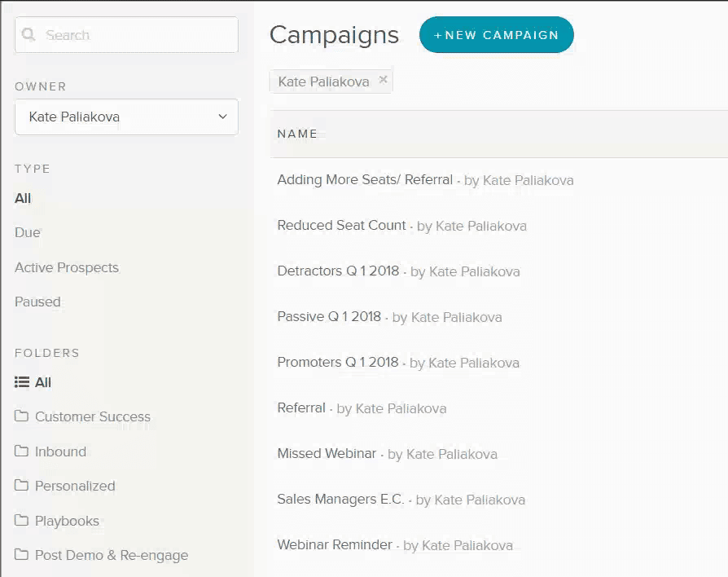Image resolution: width=728 pixels, height=577 pixels.
Task: Open the Promoters Q 1 2018 campaign
Action: pos(338,362)
